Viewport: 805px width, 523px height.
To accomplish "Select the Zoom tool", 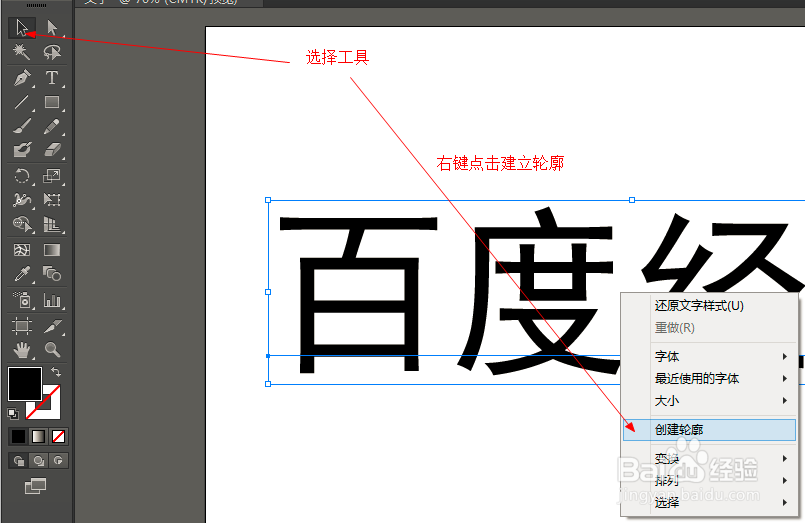I will (x=52, y=350).
